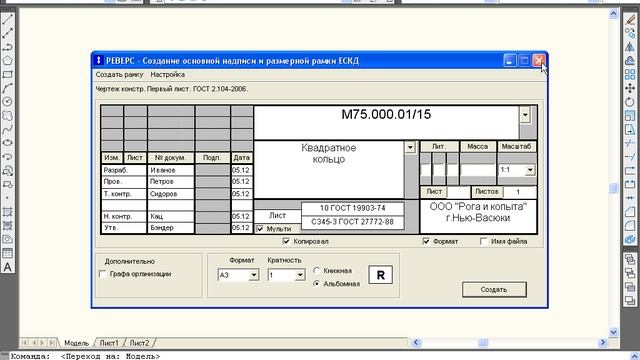Select the Polygon tool
640x360 pixels.
tap(7, 61)
